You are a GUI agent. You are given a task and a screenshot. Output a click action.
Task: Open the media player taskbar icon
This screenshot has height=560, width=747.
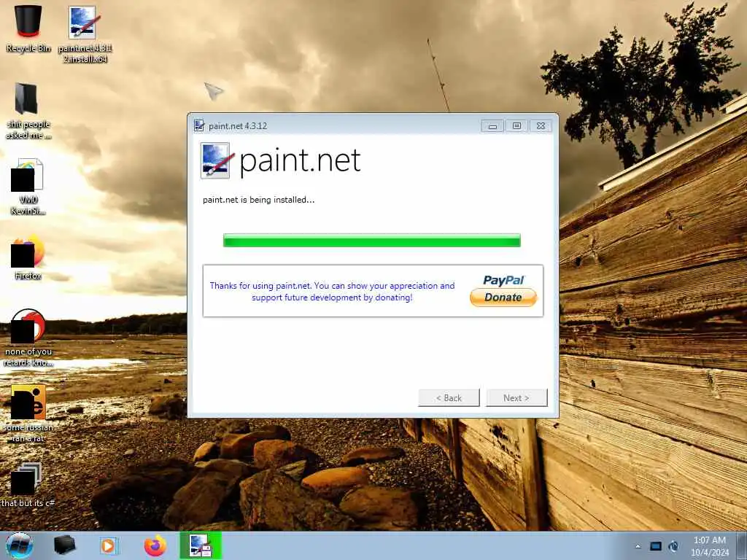[109, 545]
